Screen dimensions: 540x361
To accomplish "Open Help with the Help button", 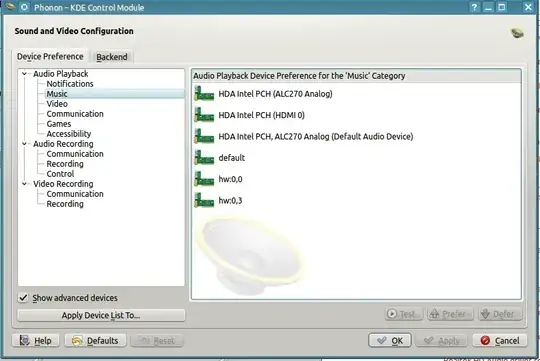I will (x=35, y=341).
